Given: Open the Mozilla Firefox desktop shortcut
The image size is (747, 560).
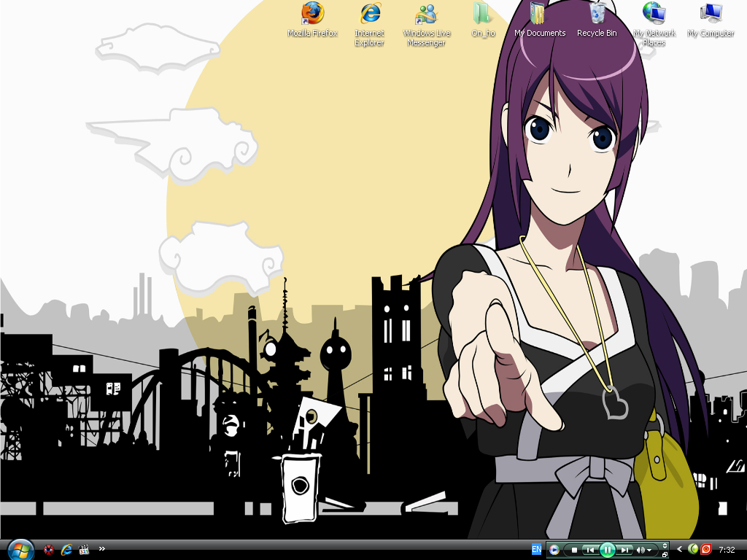Looking at the screenshot, I should [x=312, y=20].
